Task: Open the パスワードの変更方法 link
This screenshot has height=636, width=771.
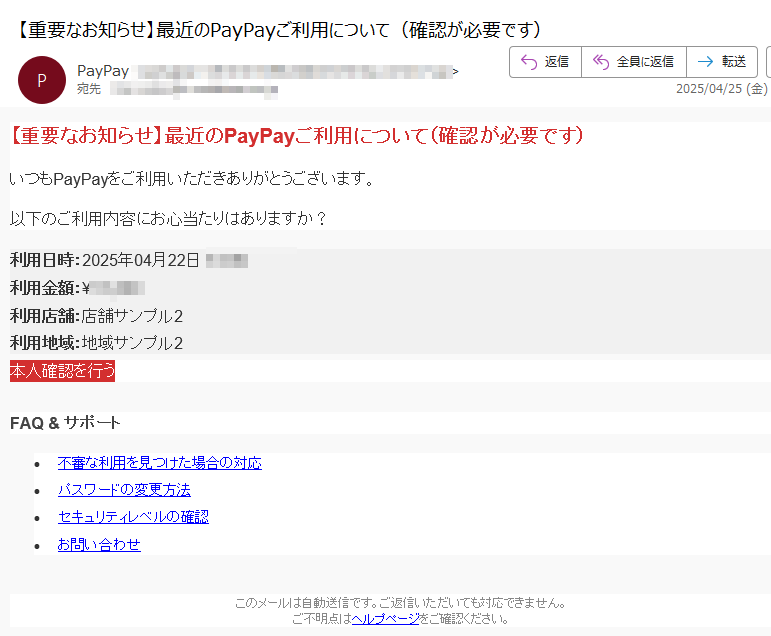Action: (x=124, y=490)
